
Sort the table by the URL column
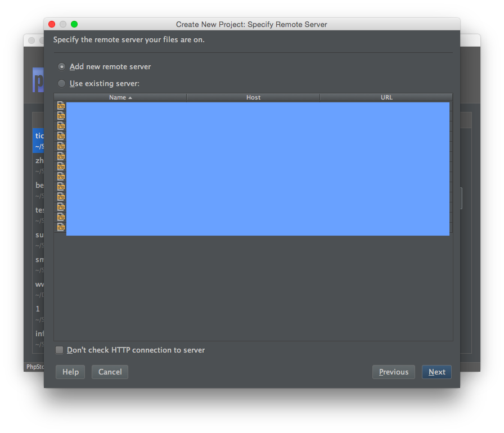pyautogui.click(x=386, y=97)
